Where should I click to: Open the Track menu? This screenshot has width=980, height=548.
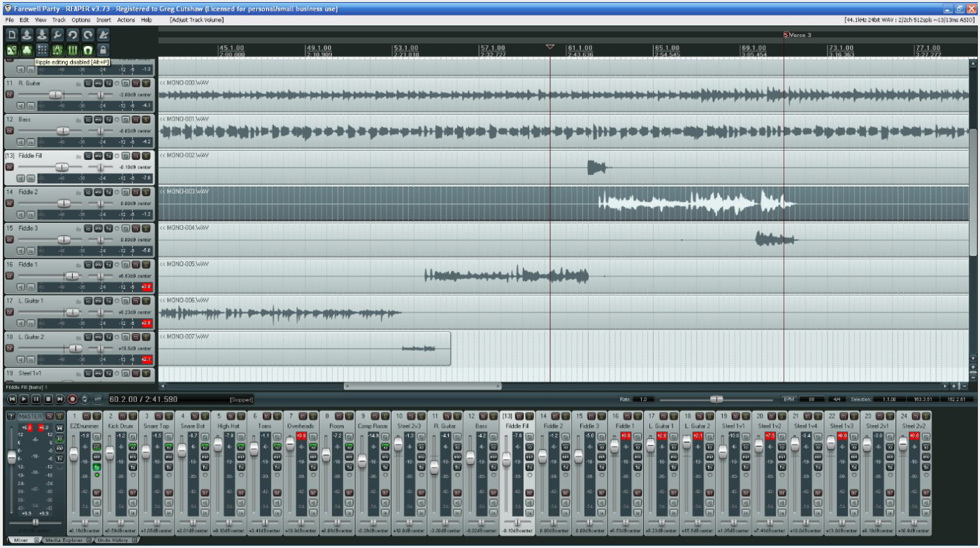coord(59,20)
